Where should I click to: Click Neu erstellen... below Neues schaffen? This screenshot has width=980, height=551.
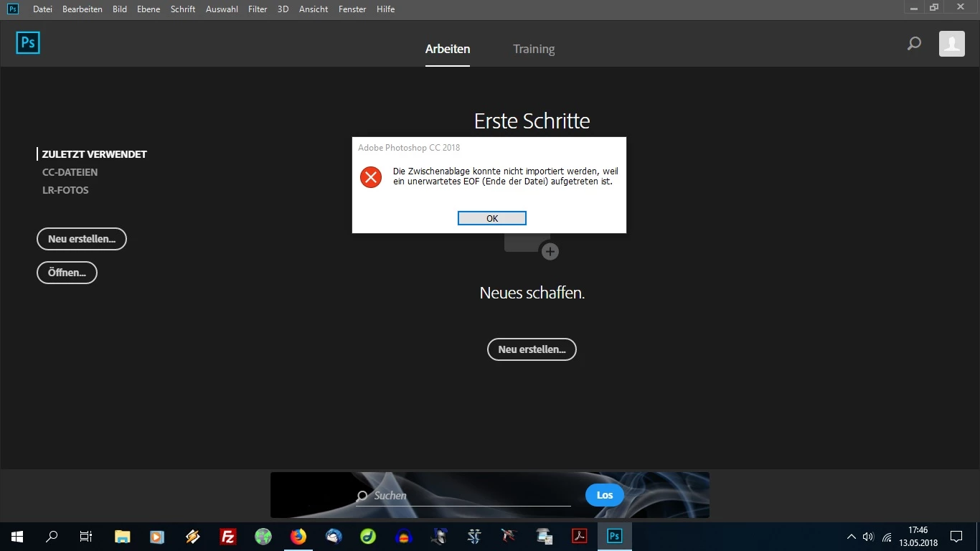pyautogui.click(x=532, y=349)
